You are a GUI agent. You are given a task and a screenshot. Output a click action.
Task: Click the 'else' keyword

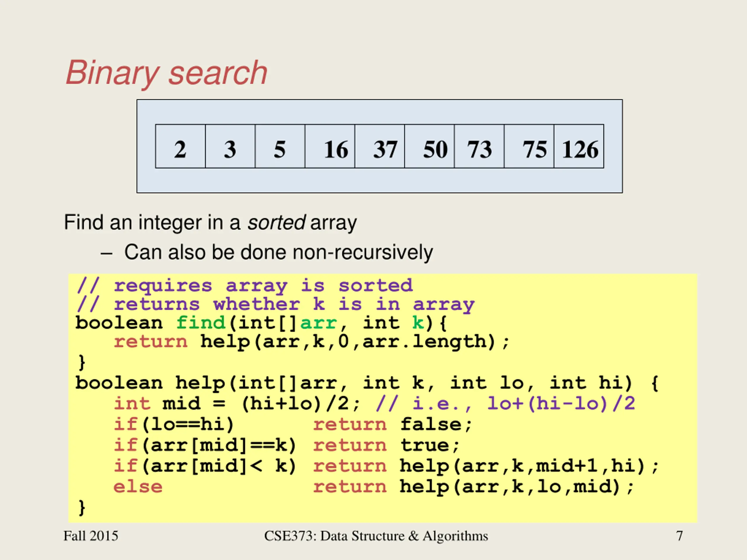coord(138,487)
